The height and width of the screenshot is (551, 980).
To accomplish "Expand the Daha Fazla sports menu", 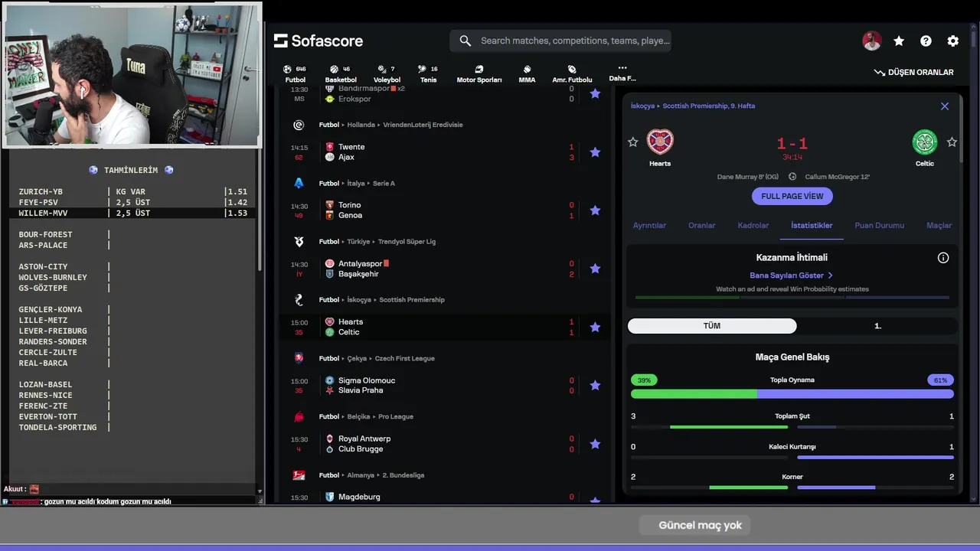I will [622, 73].
